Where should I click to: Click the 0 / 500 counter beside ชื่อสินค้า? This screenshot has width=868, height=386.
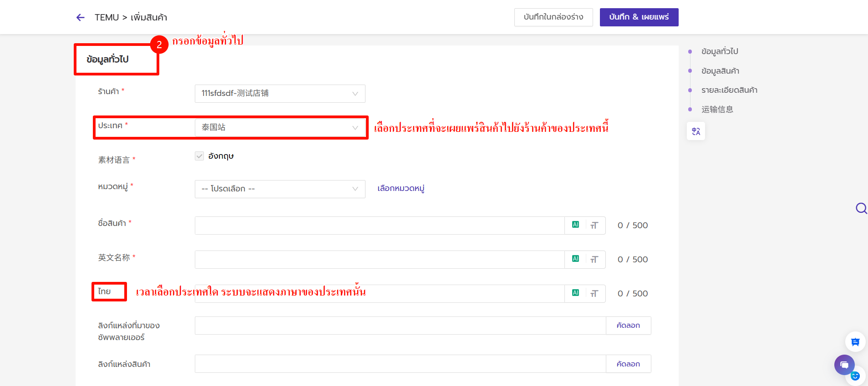pyautogui.click(x=633, y=226)
